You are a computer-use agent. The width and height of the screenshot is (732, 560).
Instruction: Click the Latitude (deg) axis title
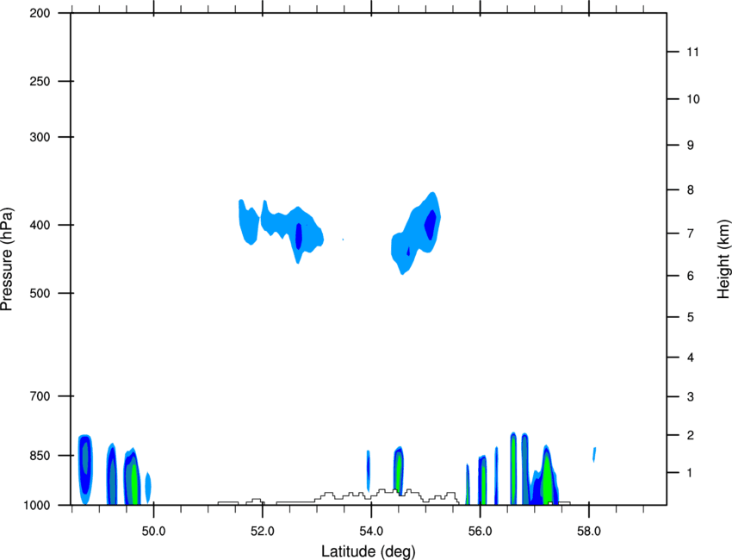click(x=368, y=551)
